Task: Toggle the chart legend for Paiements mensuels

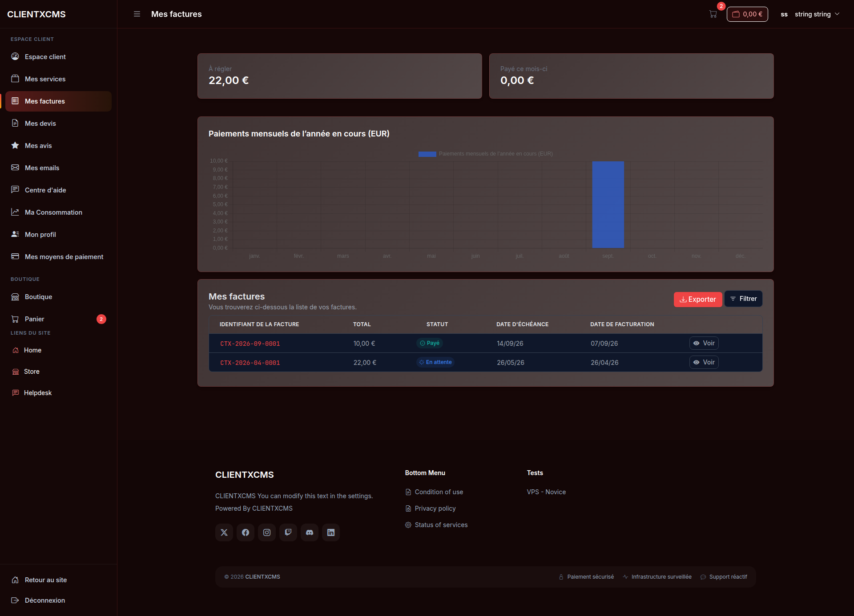Action: pyautogui.click(x=485, y=154)
